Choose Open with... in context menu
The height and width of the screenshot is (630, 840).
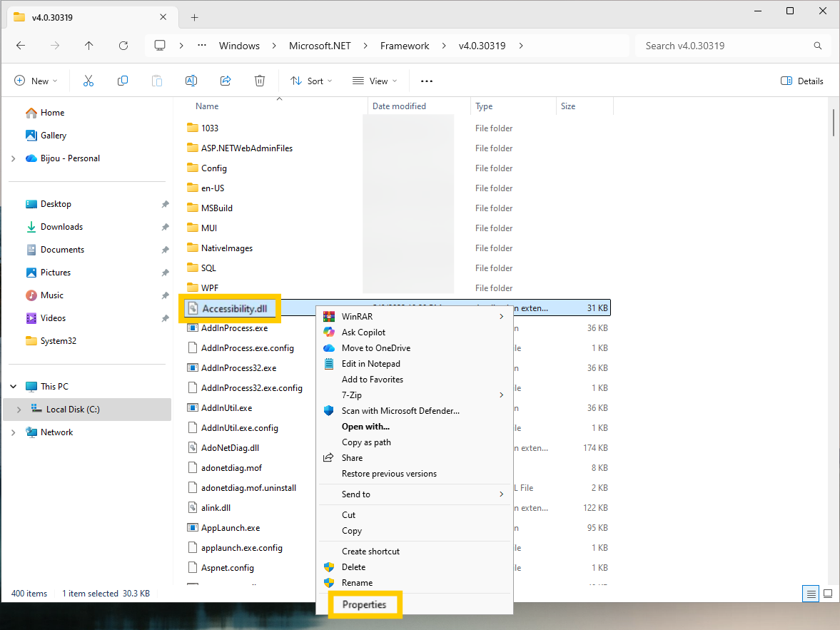click(x=366, y=427)
